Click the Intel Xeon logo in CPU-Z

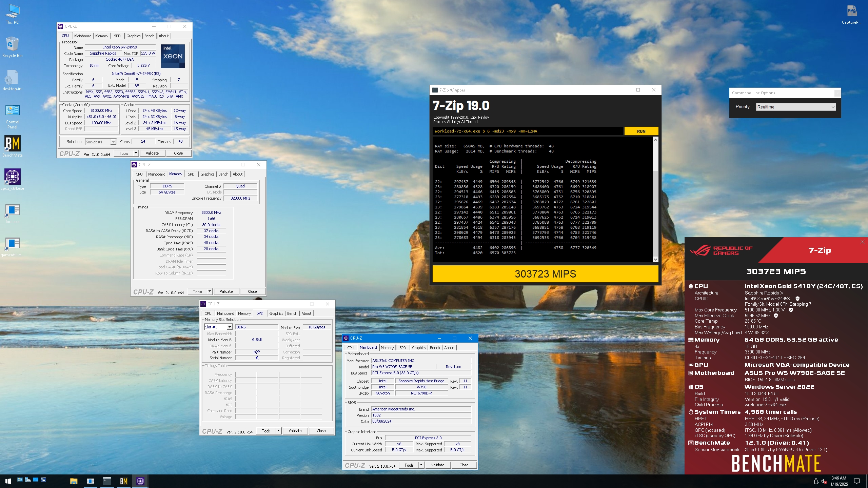[x=173, y=56]
